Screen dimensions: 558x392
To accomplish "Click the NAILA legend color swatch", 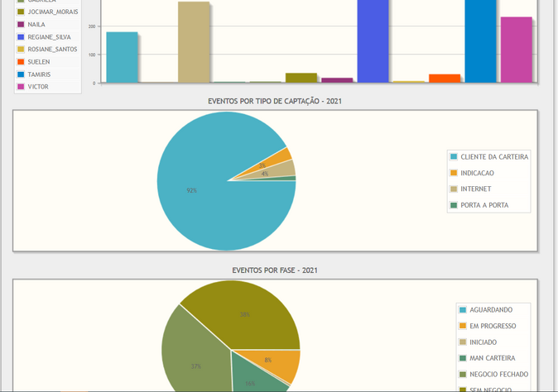I will point(21,24).
